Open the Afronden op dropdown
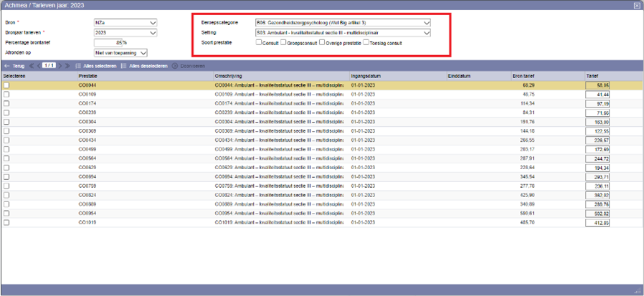This screenshot has width=644, height=296. (143, 52)
